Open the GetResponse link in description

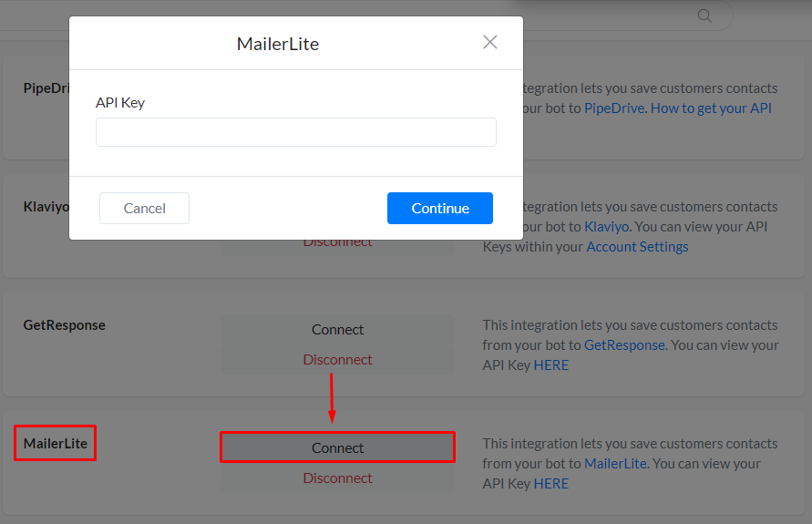click(x=624, y=344)
